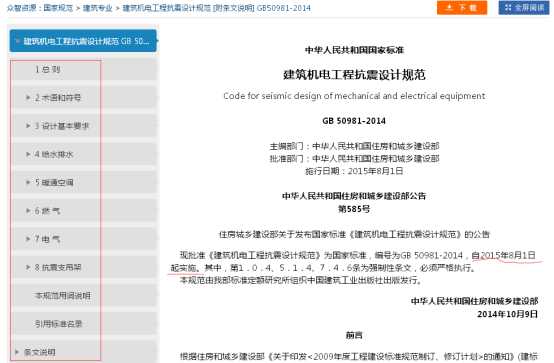Open 全屏阅读 full-screen reading mode
Viewport: 554px width, 363px height.
[x=524, y=8]
